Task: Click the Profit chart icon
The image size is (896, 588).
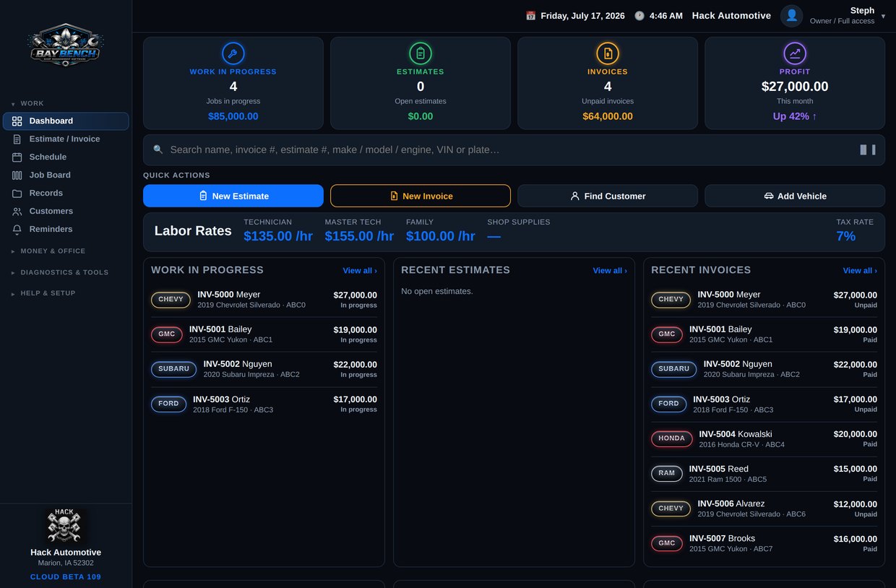Action: click(x=795, y=53)
